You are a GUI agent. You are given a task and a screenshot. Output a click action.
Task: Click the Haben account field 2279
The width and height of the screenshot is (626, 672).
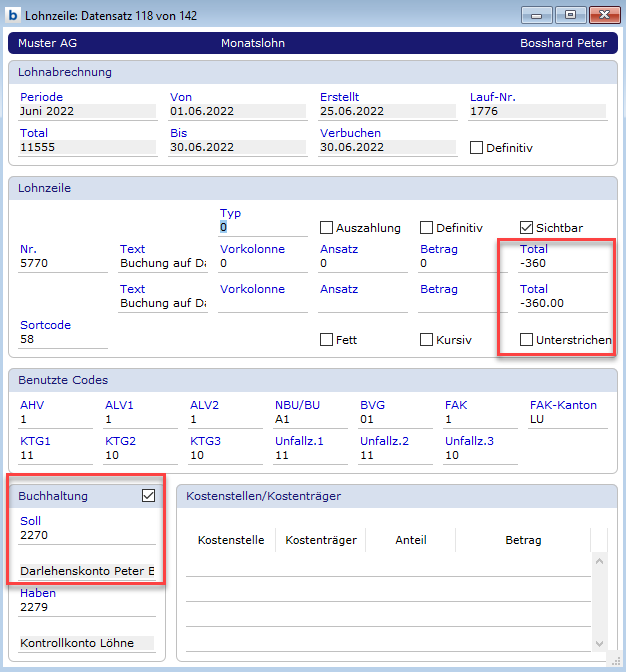(x=87, y=607)
